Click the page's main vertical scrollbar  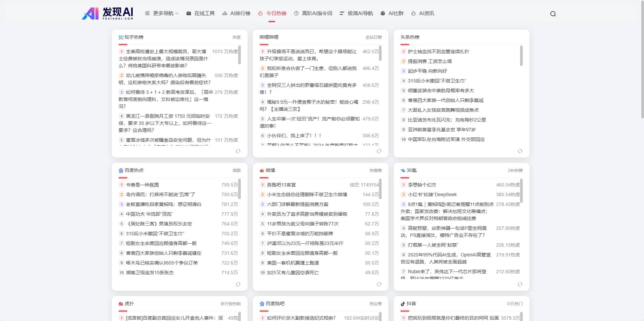(x=642, y=60)
